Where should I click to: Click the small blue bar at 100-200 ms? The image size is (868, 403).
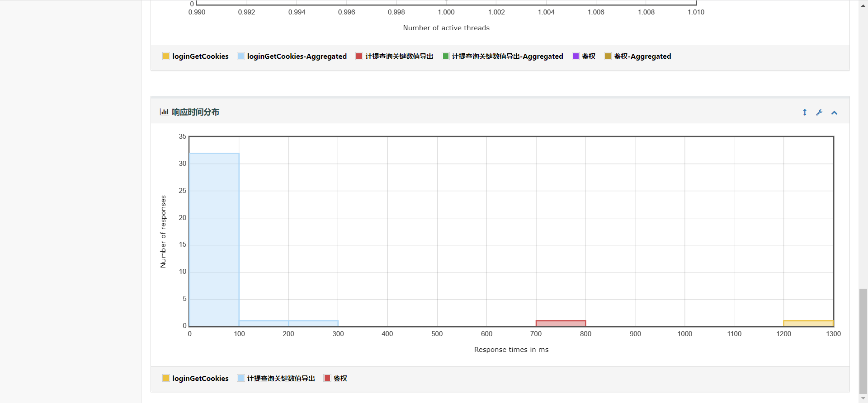coord(264,323)
